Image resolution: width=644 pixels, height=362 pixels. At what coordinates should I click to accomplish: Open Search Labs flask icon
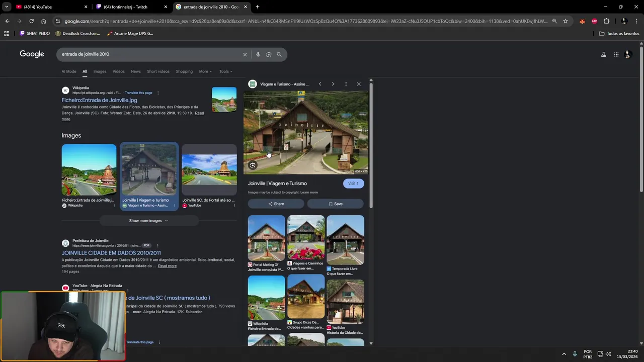click(604, 54)
